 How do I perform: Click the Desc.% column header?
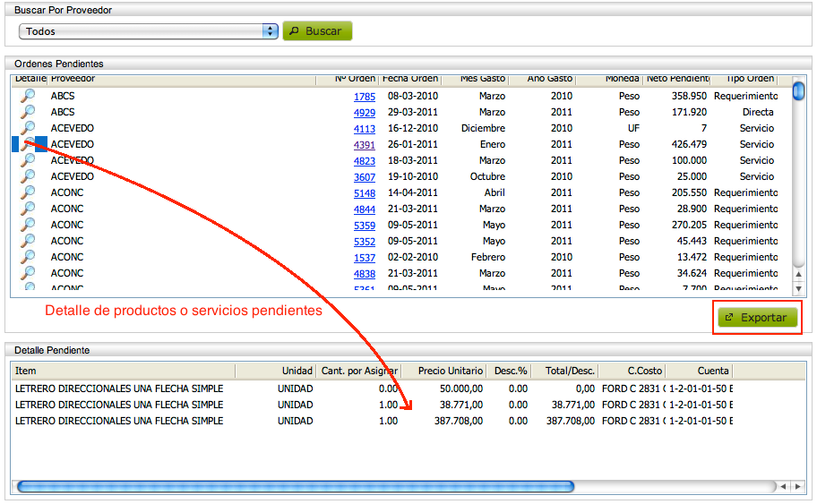click(x=509, y=371)
